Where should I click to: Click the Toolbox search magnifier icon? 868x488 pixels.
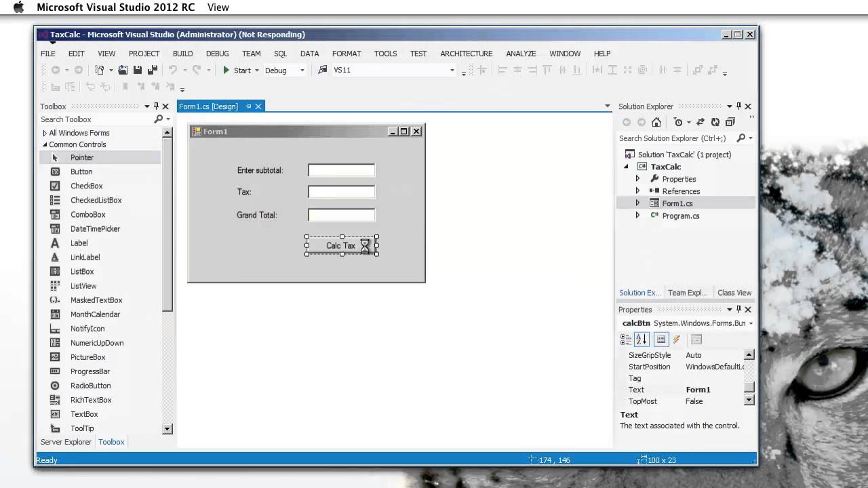[x=159, y=119]
